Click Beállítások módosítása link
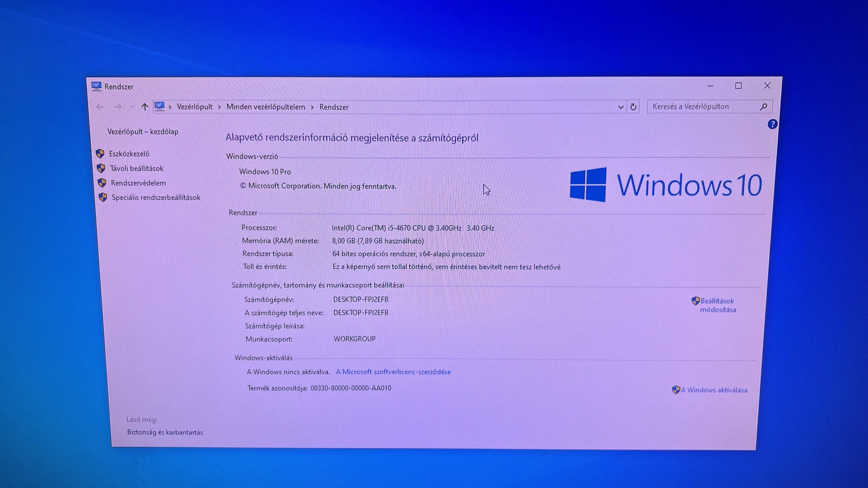 click(717, 305)
